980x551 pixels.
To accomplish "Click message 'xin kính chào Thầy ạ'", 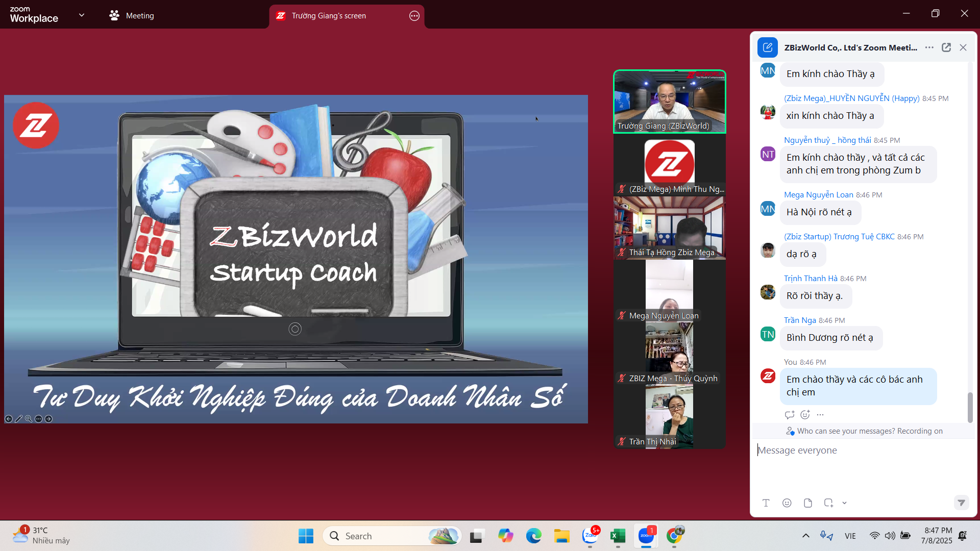I will 830,116.
